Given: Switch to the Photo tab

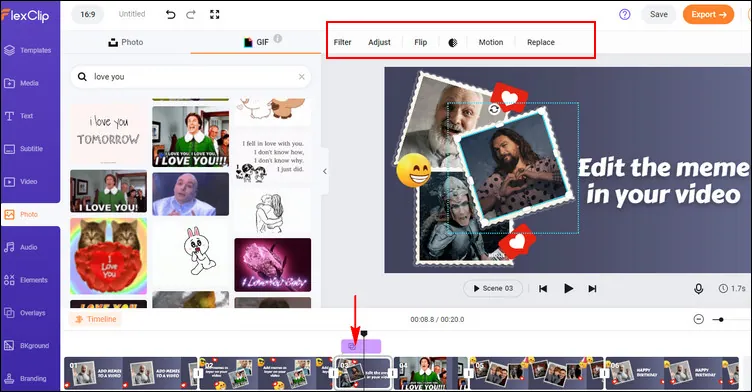Looking at the screenshot, I should tap(126, 42).
